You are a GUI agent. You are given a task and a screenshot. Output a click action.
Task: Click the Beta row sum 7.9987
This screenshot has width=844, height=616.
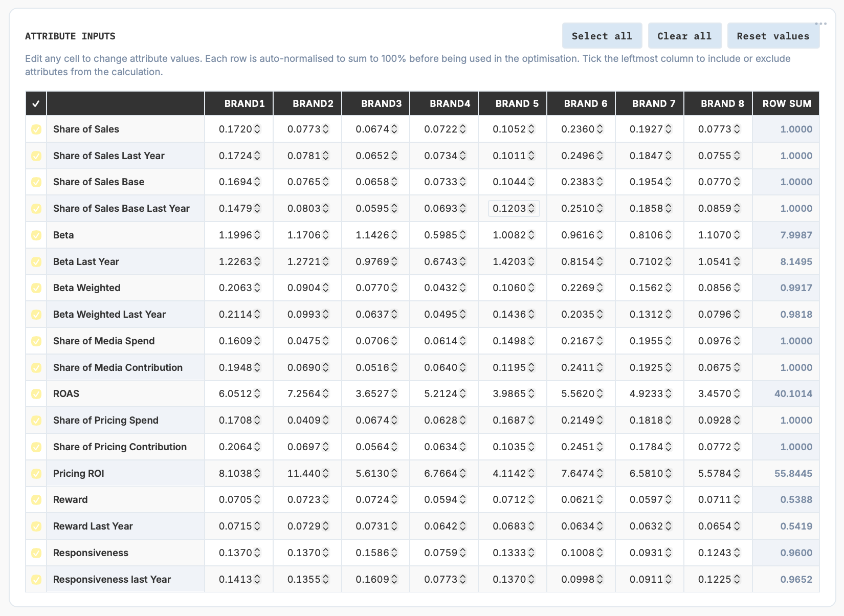(x=796, y=235)
